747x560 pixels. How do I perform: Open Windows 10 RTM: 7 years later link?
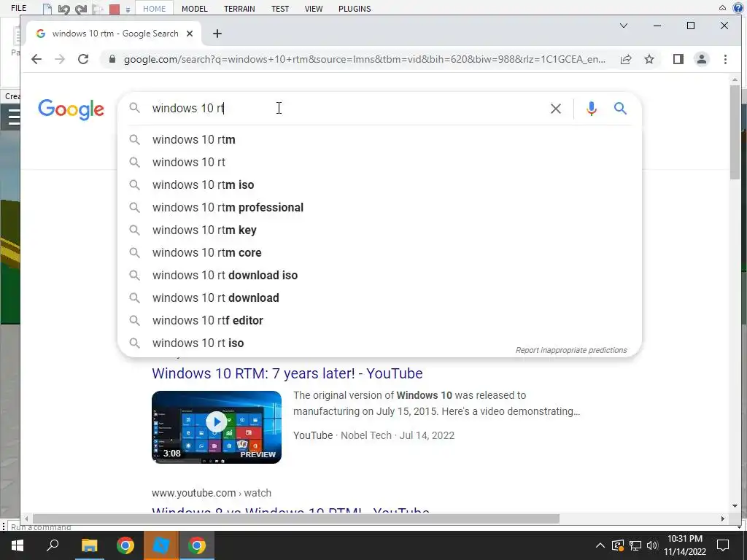[287, 373]
